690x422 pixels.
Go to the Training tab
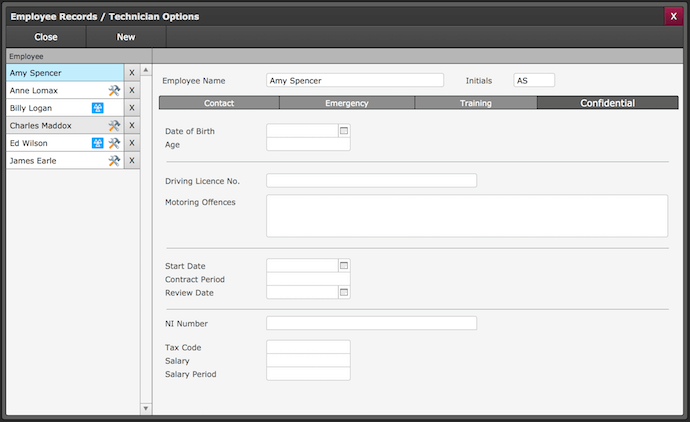coord(475,103)
